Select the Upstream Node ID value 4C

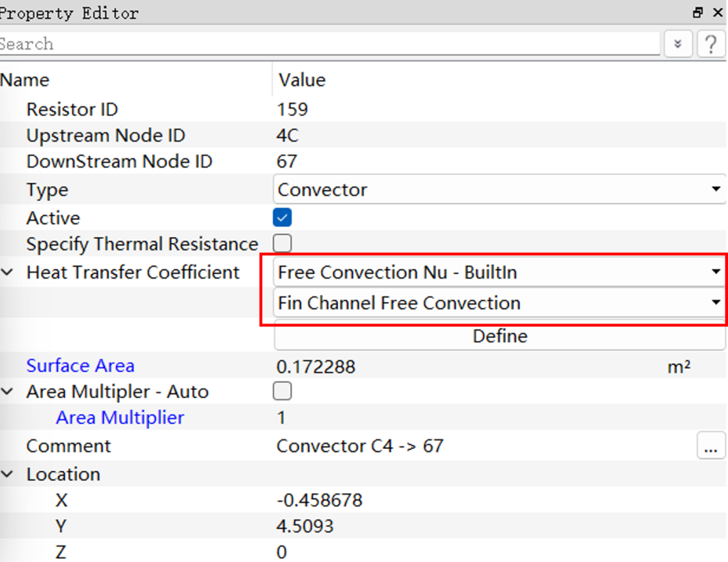(x=288, y=136)
